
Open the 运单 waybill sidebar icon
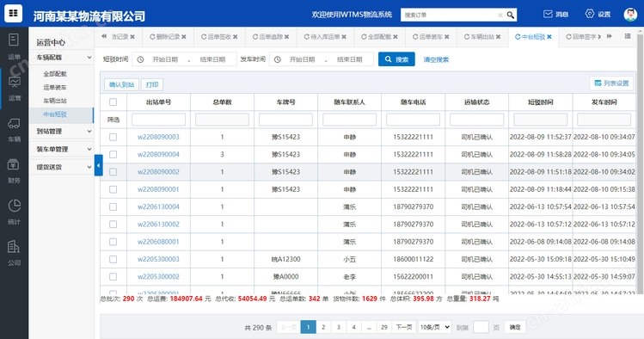pos(14,40)
